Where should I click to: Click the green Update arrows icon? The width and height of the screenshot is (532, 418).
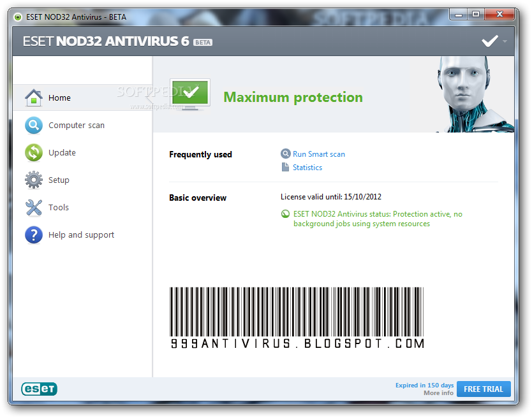(34, 152)
